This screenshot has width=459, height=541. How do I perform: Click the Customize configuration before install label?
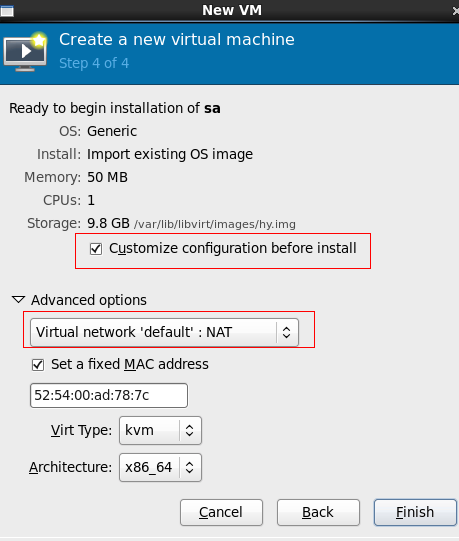click(233, 248)
